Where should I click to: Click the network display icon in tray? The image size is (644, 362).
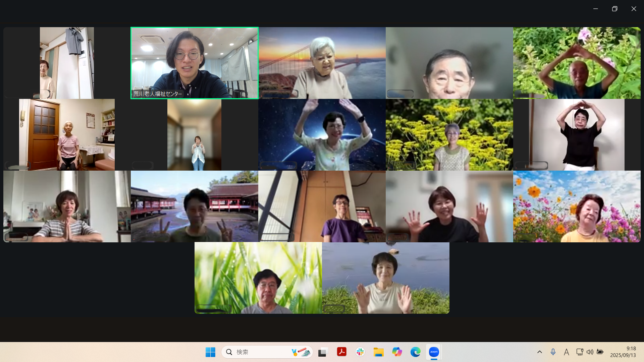(580, 352)
